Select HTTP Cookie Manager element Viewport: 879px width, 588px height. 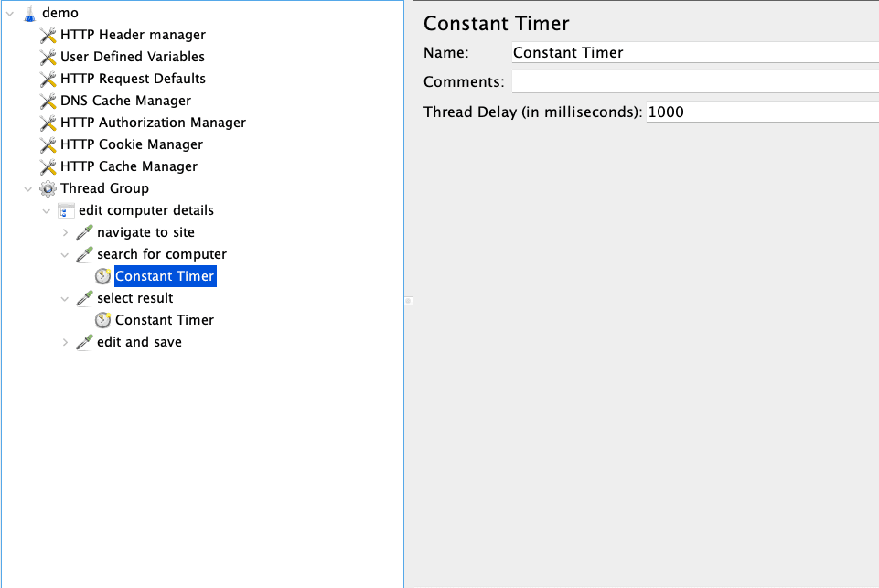pyautogui.click(x=132, y=144)
